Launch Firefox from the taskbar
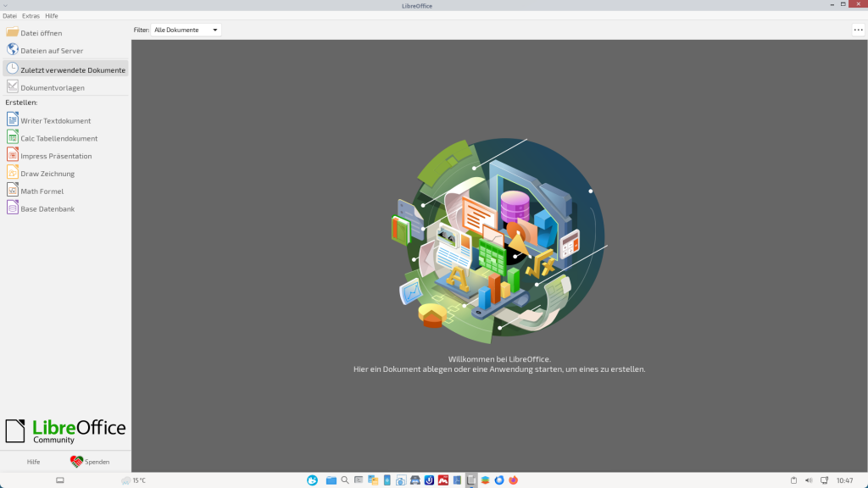868x488 pixels. point(514,480)
